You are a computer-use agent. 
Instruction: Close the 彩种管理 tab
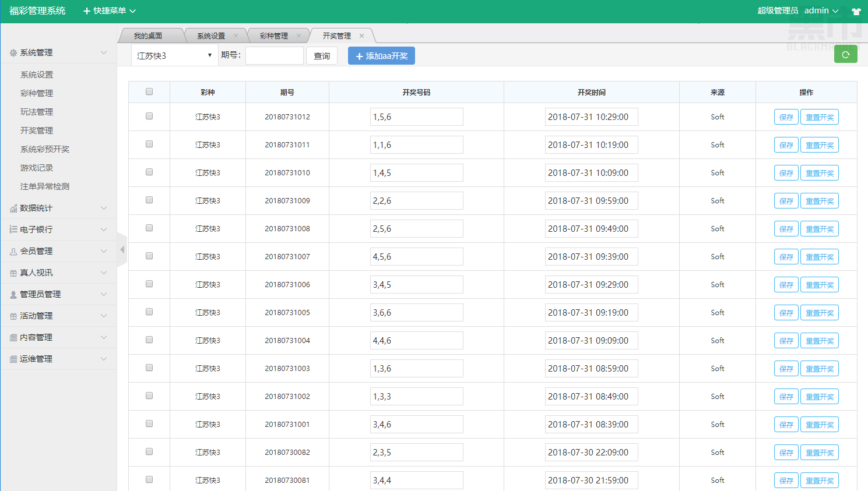298,36
